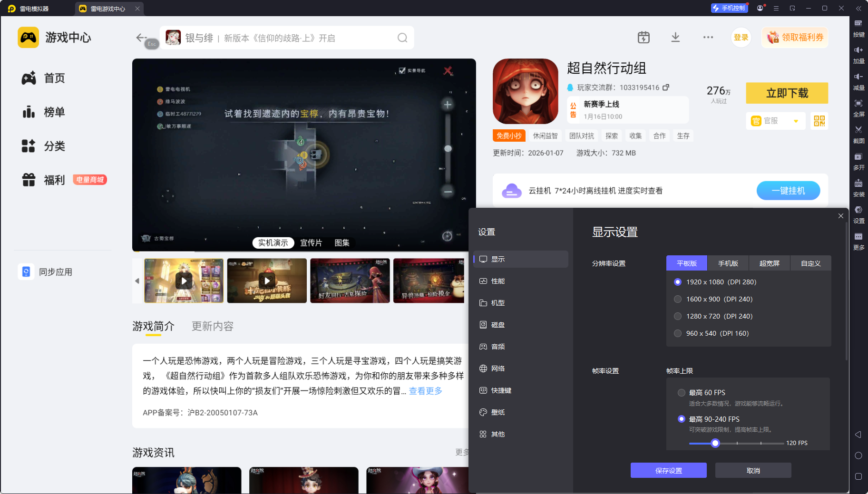Open the 音频 settings category
The image size is (868, 494).
521,347
